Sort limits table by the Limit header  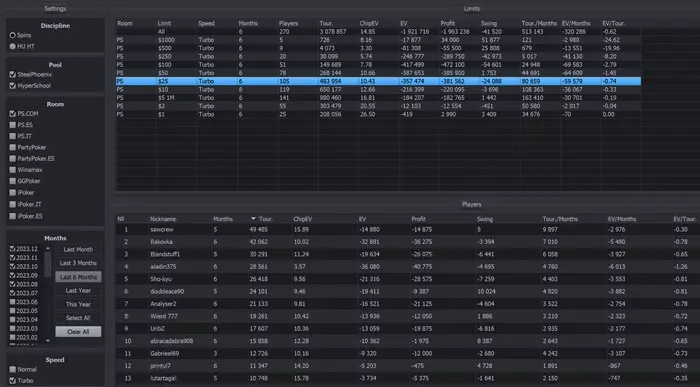[x=164, y=23]
